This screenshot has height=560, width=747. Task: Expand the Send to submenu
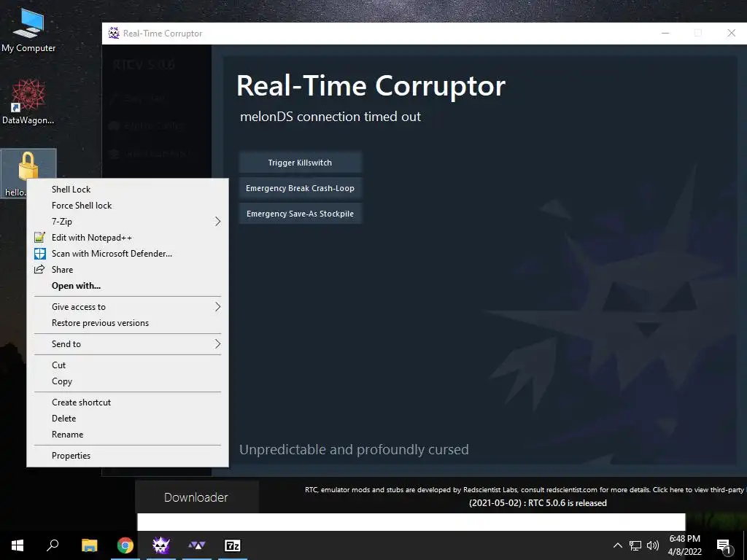click(x=128, y=344)
